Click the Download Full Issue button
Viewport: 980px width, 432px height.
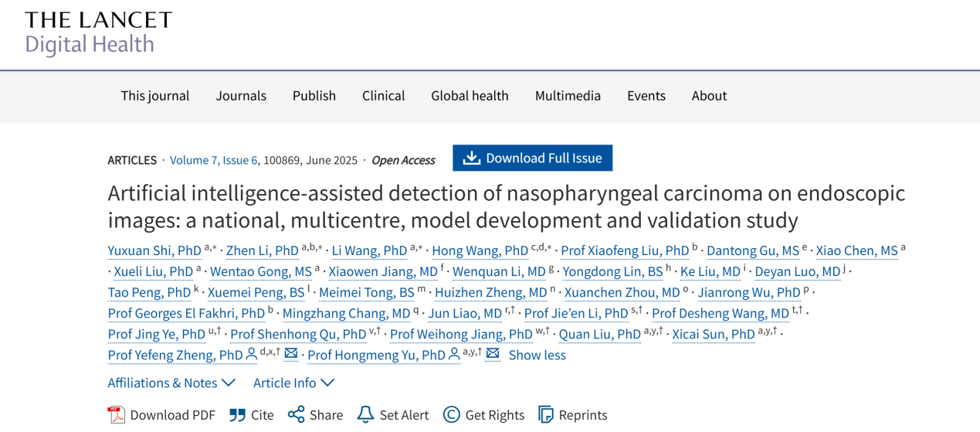[x=532, y=158]
